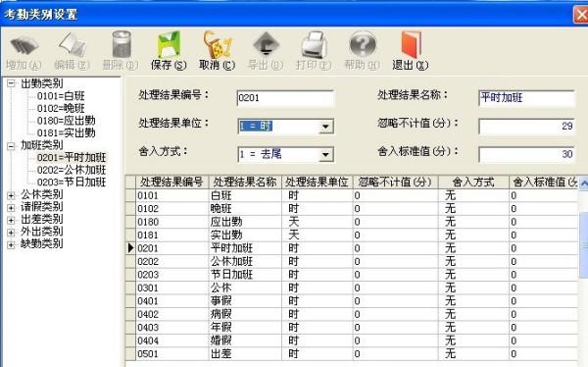Click the 保存 (Save) floppy disk icon
588x367 pixels.
click(x=169, y=44)
